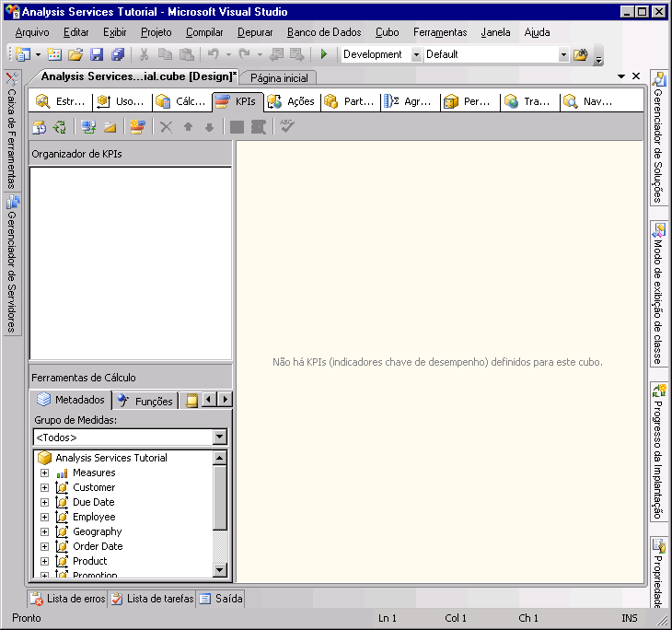This screenshot has width=672, height=630.
Task: Click the Save disk icon
Action: point(97,55)
